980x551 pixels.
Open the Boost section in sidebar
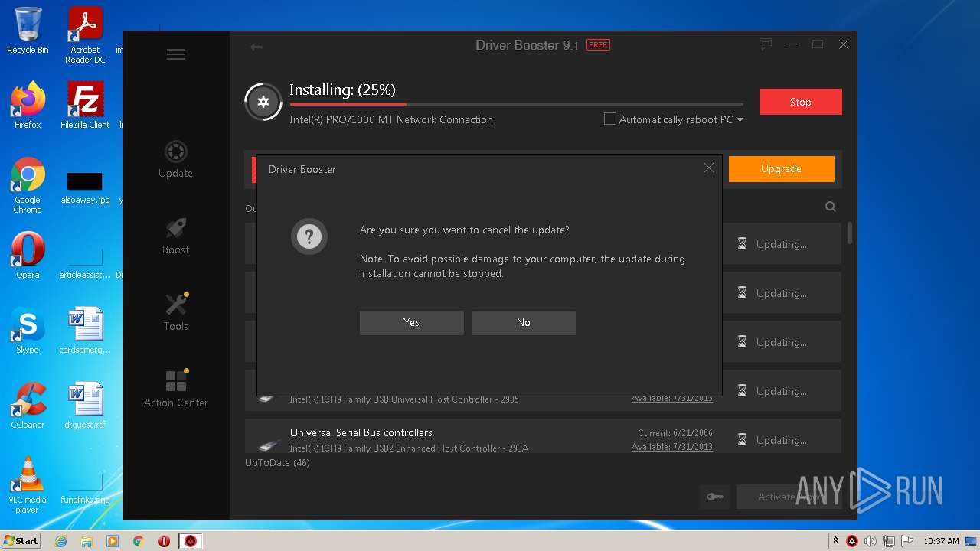(x=175, y=236)
